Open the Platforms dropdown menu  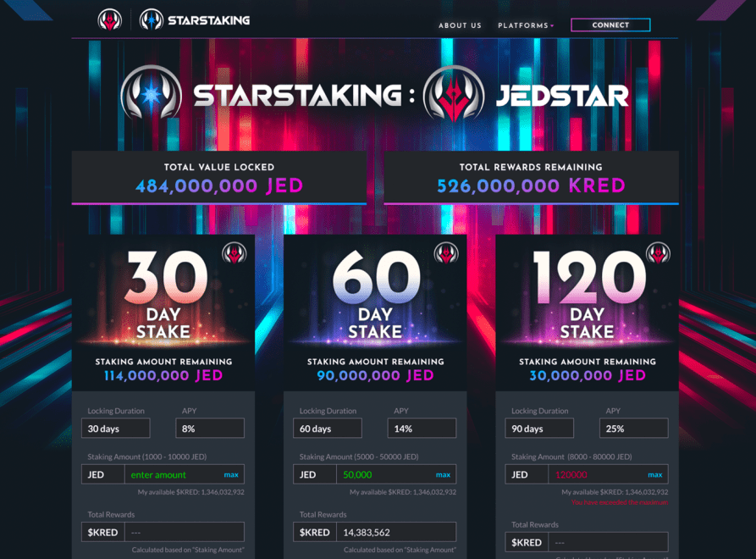coord(526,25)
